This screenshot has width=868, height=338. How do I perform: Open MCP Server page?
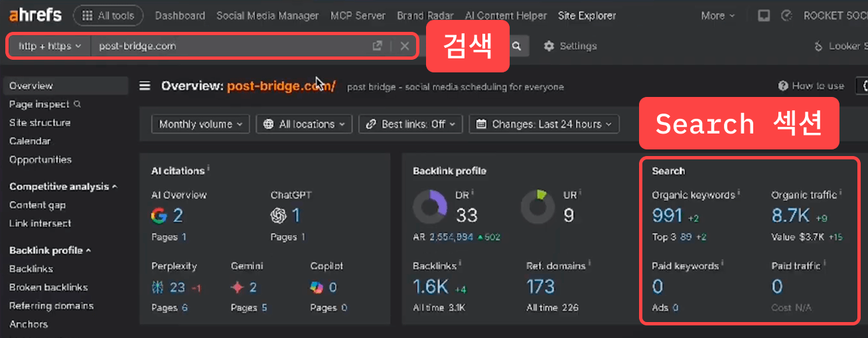pyautogui.click(x=358, y=15)
